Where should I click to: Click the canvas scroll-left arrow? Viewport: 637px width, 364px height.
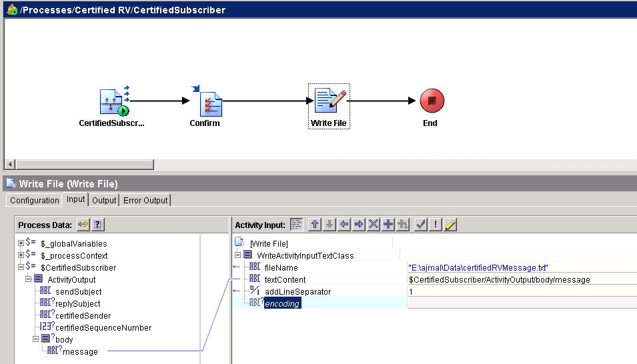pyautogui.click(x=10, y=165)
